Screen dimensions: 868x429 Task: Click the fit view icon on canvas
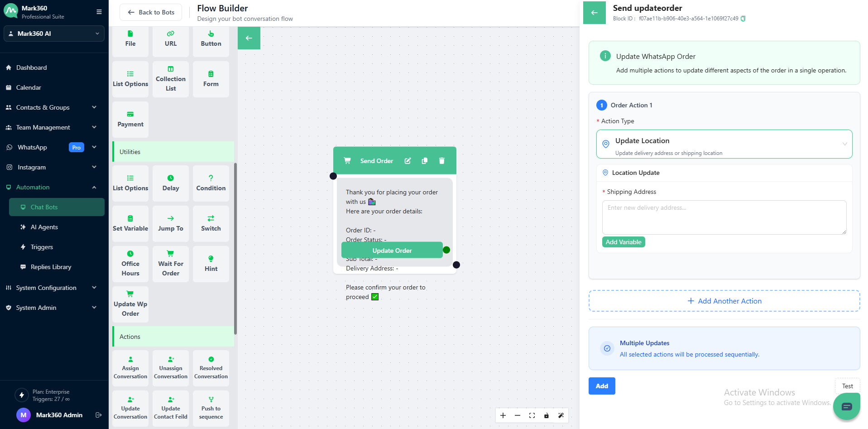532,415
